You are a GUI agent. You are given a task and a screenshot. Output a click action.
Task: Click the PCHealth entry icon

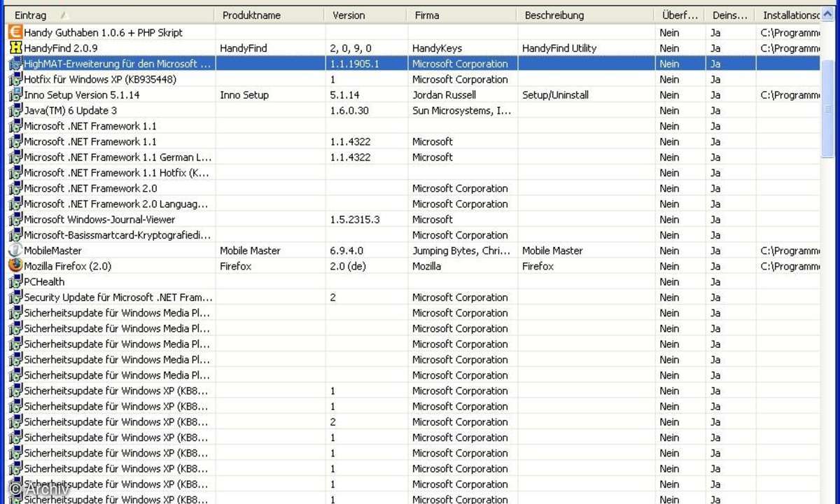click(x=15, y=281)
